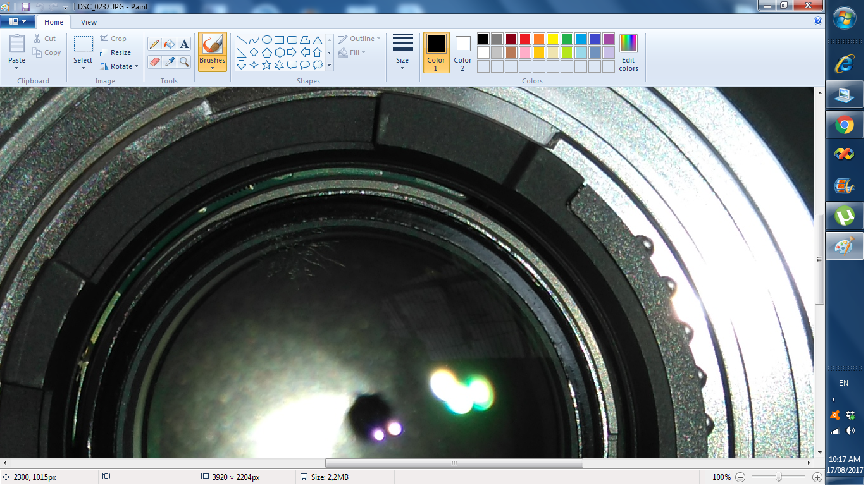
Task: Choose the Right arrow shape
Action: (x=292, y=52)
